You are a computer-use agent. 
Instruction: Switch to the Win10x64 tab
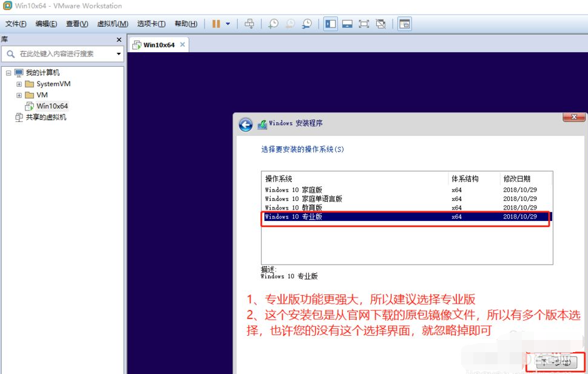[x=159, y=45]
